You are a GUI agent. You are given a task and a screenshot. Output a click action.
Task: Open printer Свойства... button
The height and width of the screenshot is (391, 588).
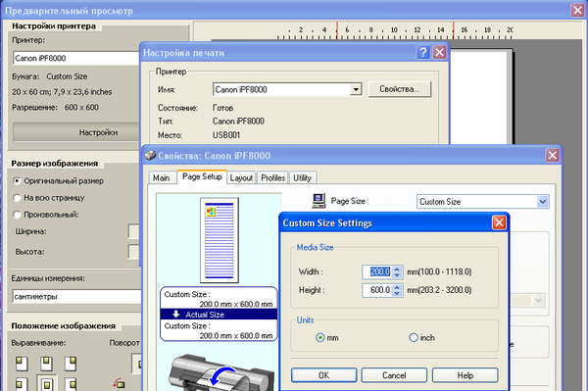click(400, 89)
